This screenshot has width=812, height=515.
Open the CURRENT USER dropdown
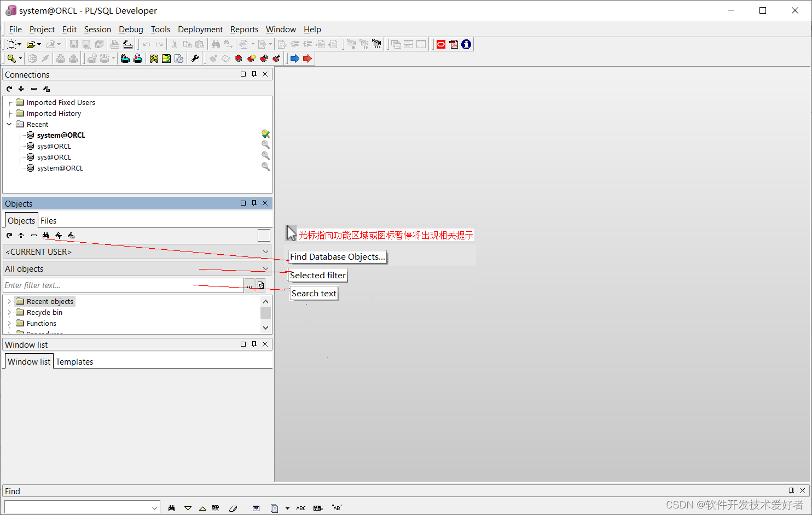pyautogui.click(x=266, y=251)
